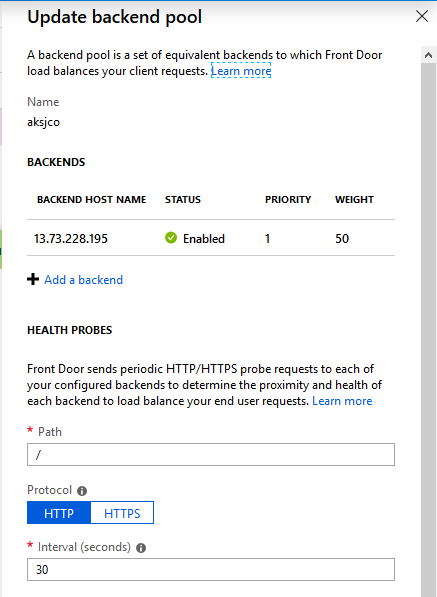Click the Protocol info icon
The image size is (437, 597).
[x=82, y=491]
